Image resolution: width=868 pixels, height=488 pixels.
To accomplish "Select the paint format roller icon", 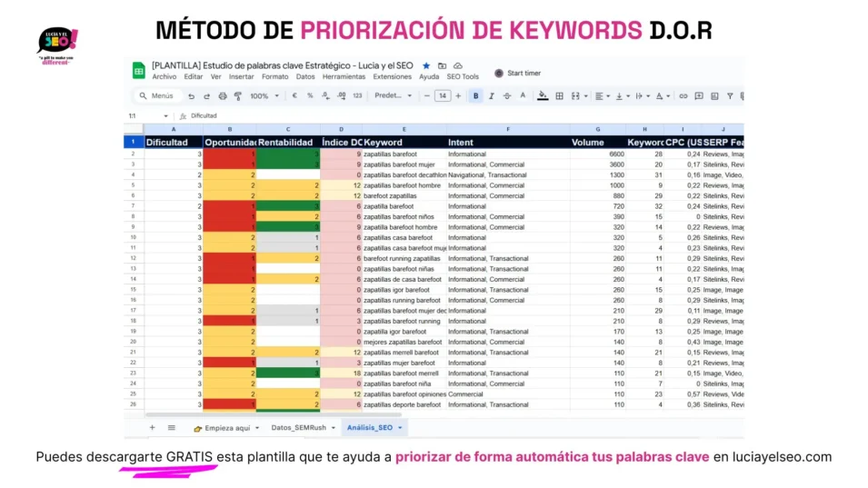I will click(238, 95).
